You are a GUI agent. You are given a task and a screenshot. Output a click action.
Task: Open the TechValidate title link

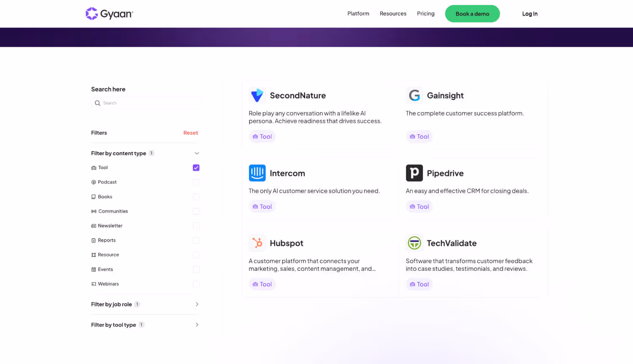[452, 243]
